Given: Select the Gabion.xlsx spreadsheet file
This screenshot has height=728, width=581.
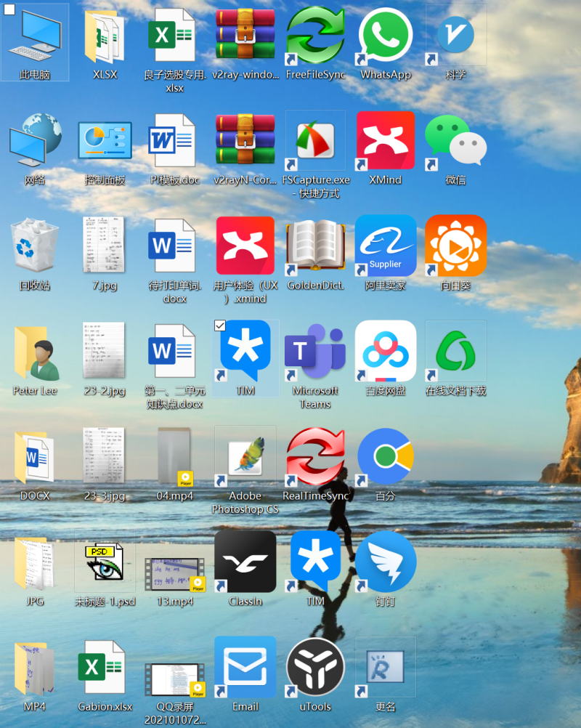Looking at the screenshot, I should click(102, 668).
